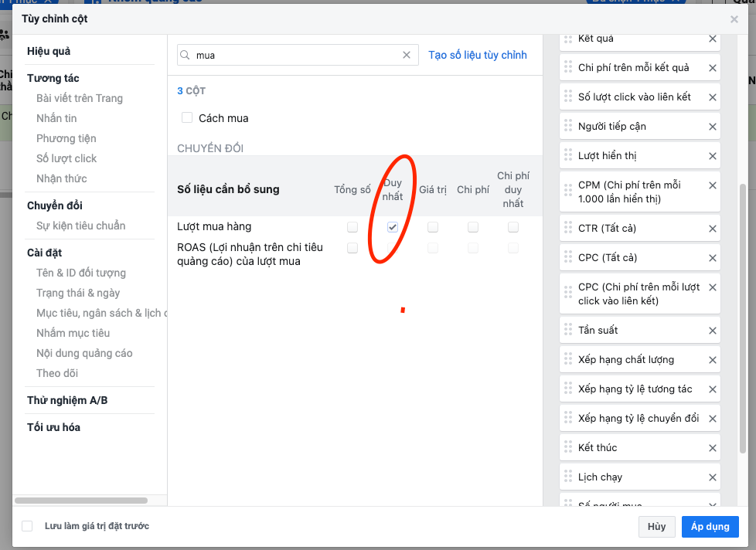Image resolution: width=756 pixels, height=550 pixels.
Task: Select 'Sự kiện tiêu chuẩn' in sidebar
Action: pos(80,226)
